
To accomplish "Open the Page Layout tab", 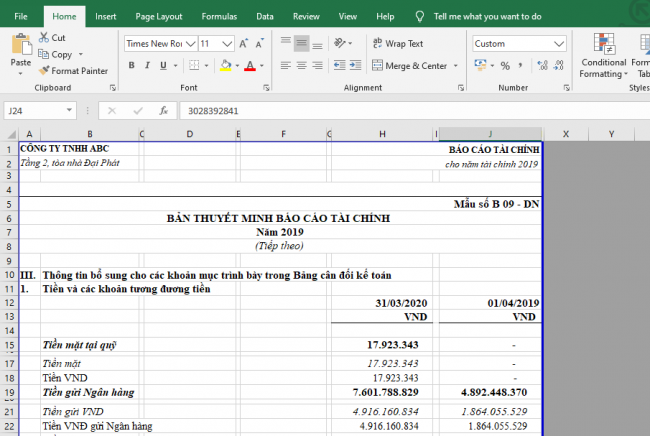I will tap(159, 16).
